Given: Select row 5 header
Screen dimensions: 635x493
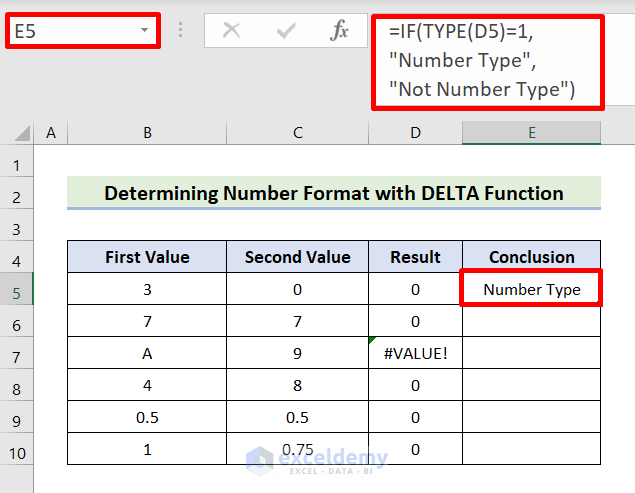Looking at the screenshot, I should coord(17,290).
